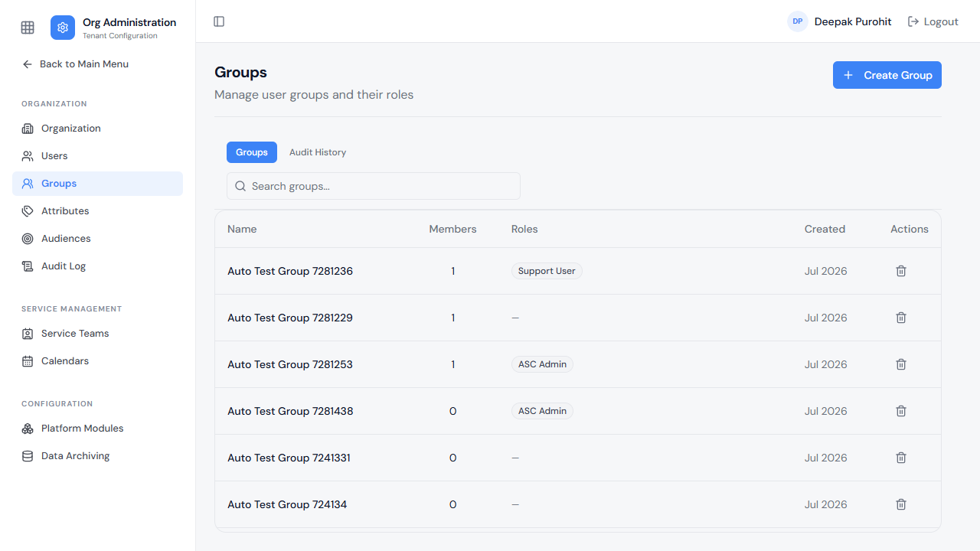The image size is (980, 551).
Task: Open the app grid launcher icon
Action: (28, 28)
